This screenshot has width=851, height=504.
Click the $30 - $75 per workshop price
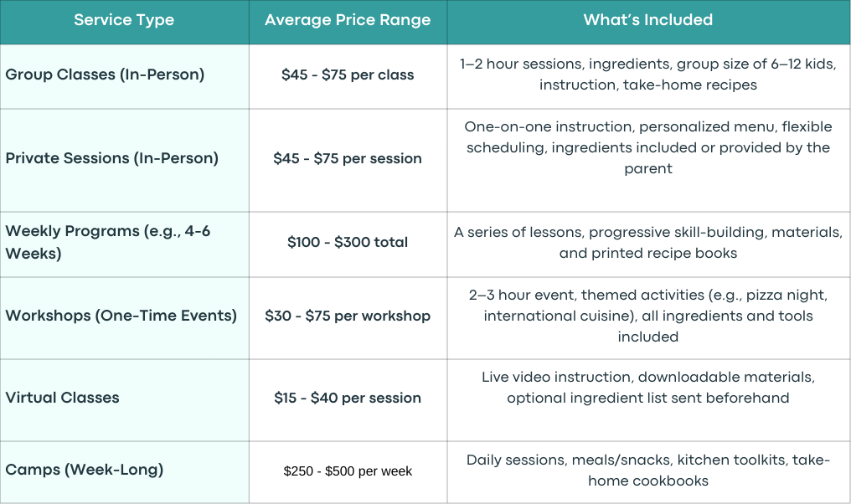point(348,316)
